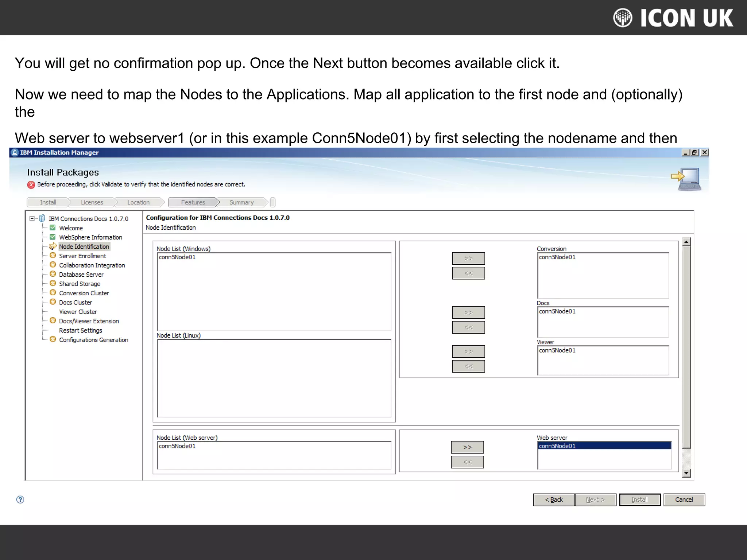
Task: Click << to remove node from Viewer
Action: pyautogui.click(x=468, y=366)
